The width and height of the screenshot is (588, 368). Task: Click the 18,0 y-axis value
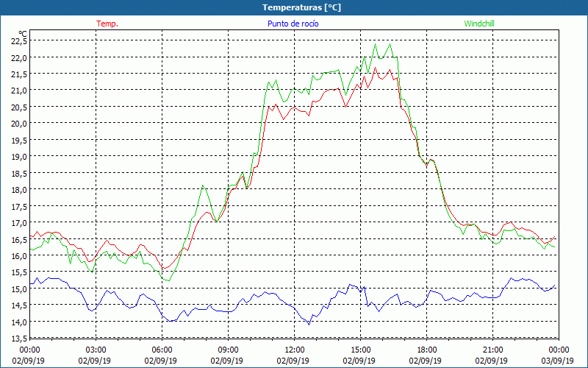tap(20, 190)
